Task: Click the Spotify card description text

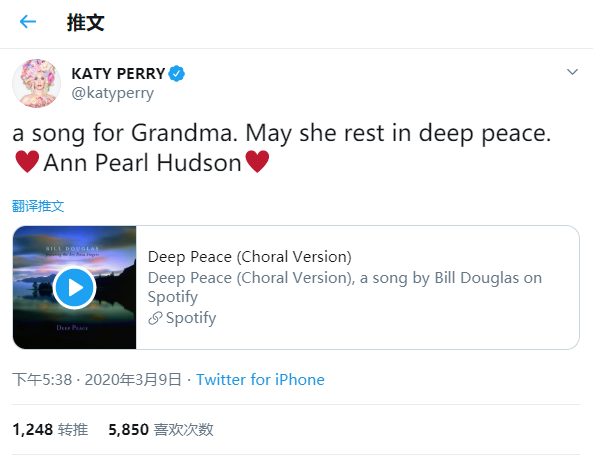Action: coord(345,287)
